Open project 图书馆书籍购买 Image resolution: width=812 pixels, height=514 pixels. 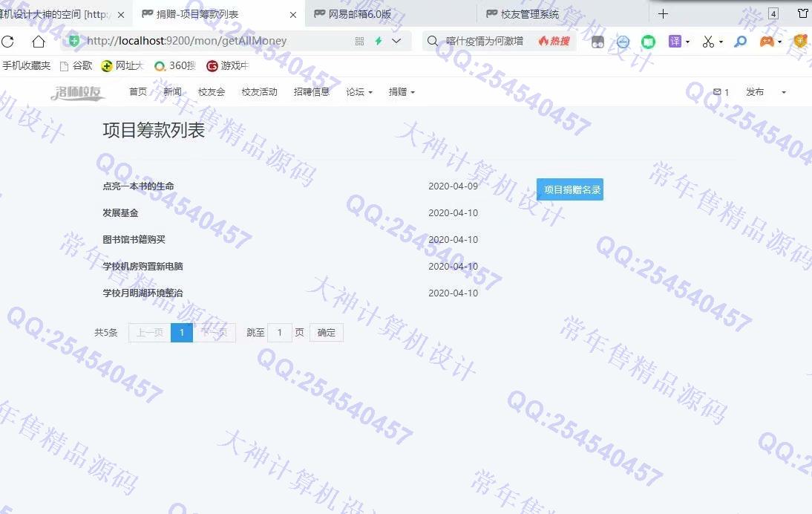click(x=134, y=239)
